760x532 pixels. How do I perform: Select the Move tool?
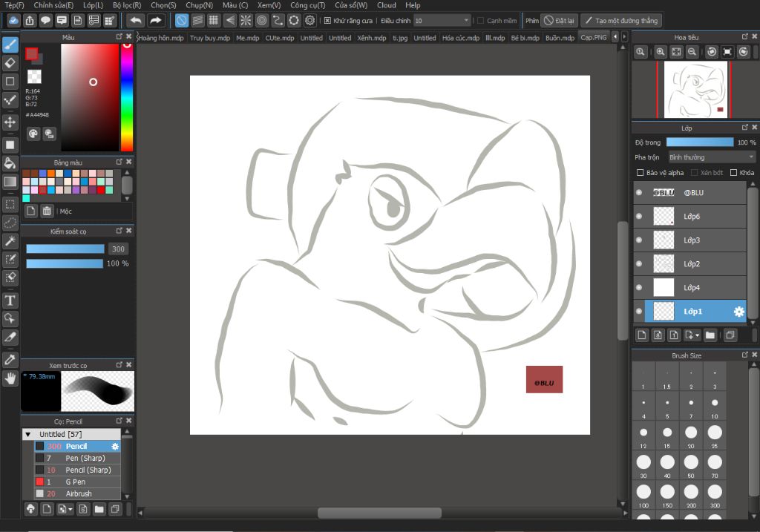click(10, 122)
